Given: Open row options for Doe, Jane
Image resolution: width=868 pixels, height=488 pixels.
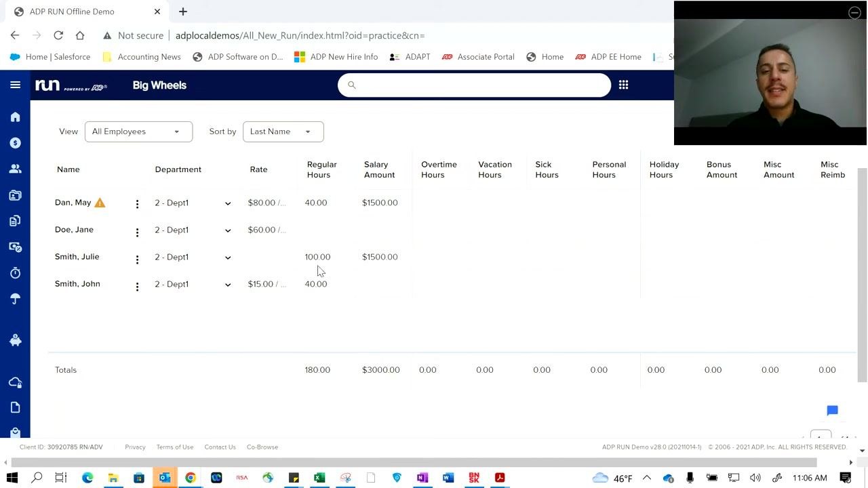Looking at the screenshot, I should (x=137, y=232).
